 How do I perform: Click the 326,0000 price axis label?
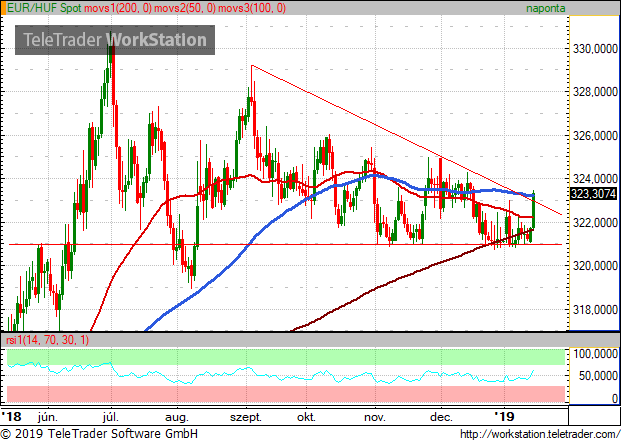pyautogui.click(x=595, y=136)
